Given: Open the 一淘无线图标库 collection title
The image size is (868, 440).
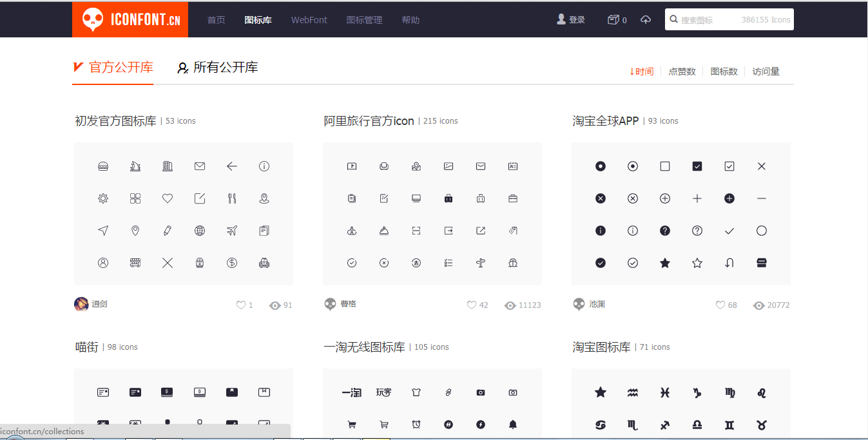Looking at the screenshot, I should click(x=365, y=347).
